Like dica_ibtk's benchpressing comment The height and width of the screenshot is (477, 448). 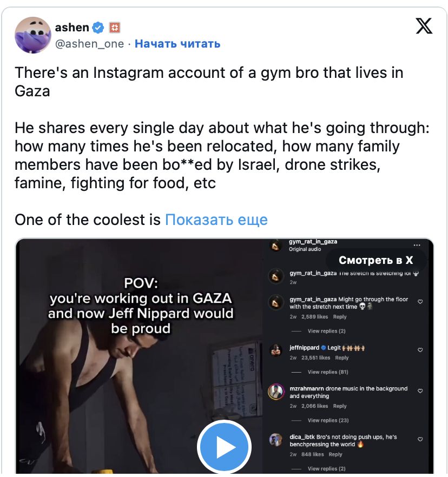tap(420, 440)
